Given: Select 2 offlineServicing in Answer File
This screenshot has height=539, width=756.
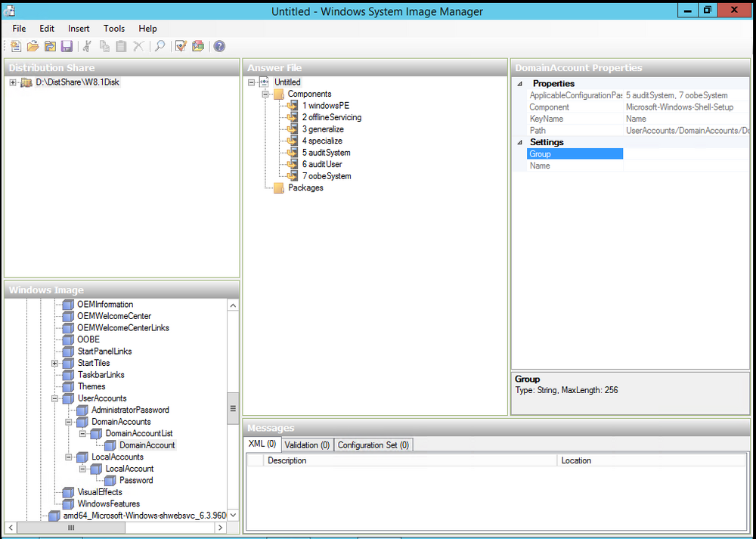Looking at the screenshot, I should tap(332, 118).
